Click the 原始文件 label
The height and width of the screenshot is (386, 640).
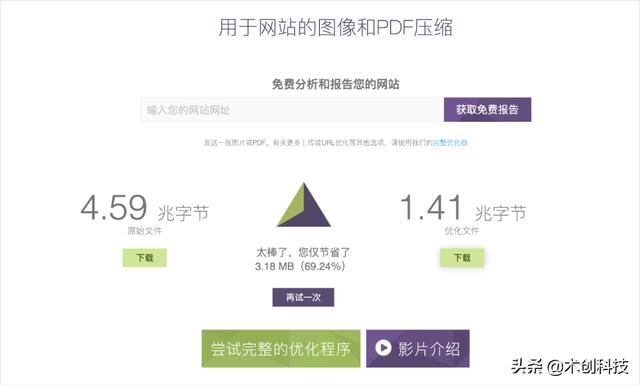pos(144,231)
